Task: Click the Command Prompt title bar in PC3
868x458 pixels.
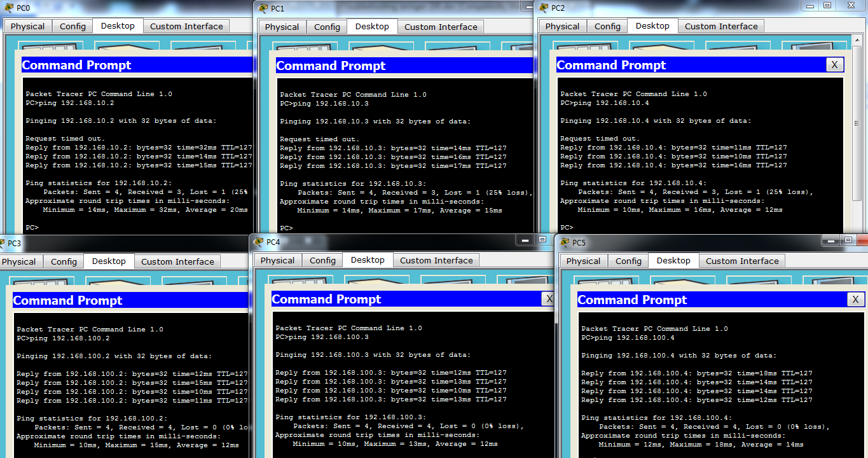Action: [x=130, y=300]
